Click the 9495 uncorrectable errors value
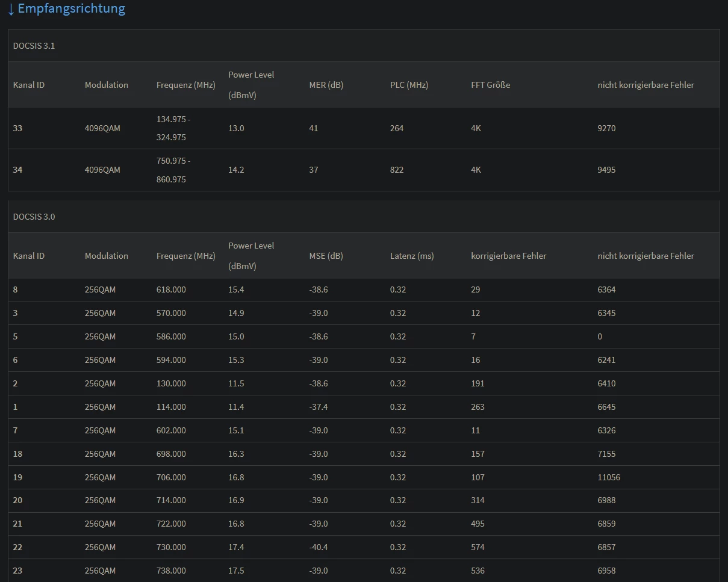 606,170
